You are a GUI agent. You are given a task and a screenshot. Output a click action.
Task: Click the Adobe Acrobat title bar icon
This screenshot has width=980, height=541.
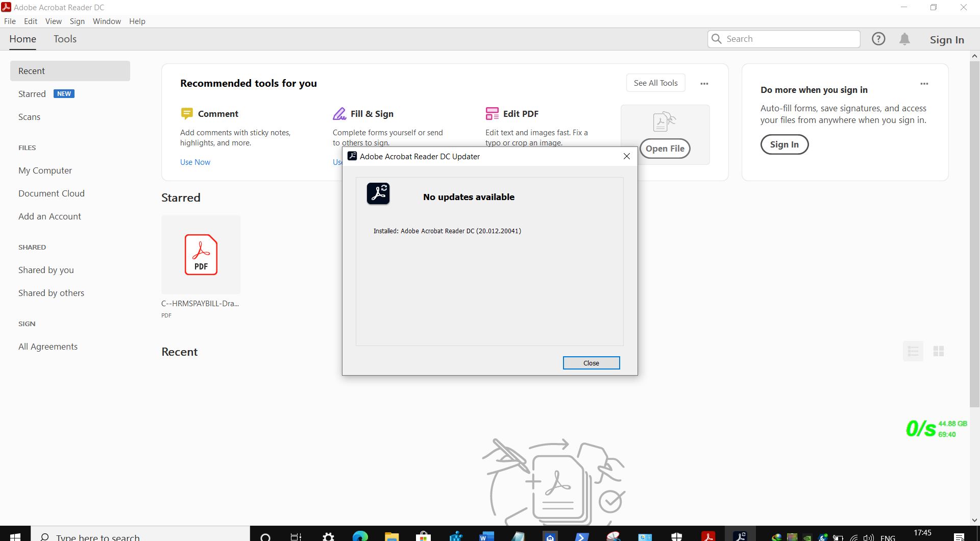point(6,7)
